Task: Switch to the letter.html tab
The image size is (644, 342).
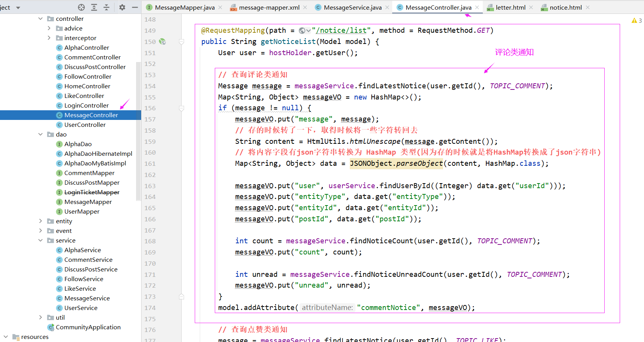Action: coord(511,7)
